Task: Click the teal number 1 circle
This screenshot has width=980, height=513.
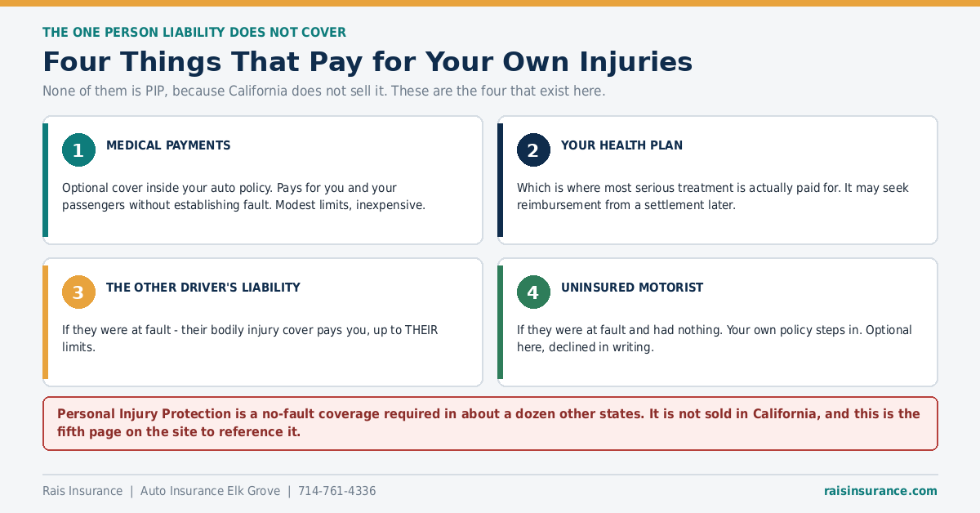Action: pyautogui.click(x=78, y=150)
